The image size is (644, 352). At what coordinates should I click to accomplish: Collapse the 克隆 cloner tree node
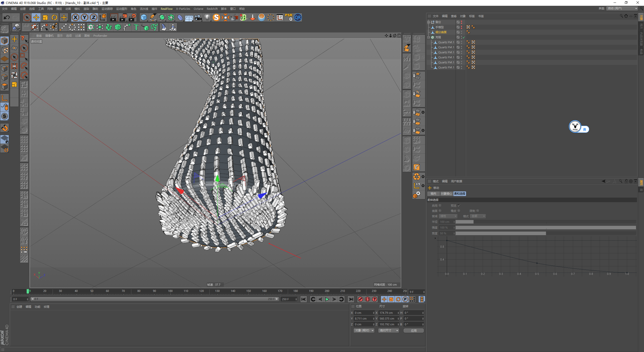(x=429, y=37)
